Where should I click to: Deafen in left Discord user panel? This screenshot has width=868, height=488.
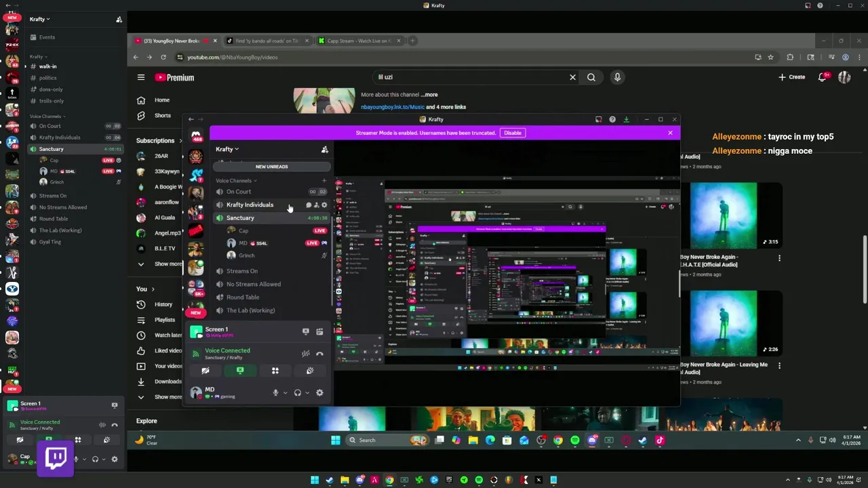tap(95, 459)
